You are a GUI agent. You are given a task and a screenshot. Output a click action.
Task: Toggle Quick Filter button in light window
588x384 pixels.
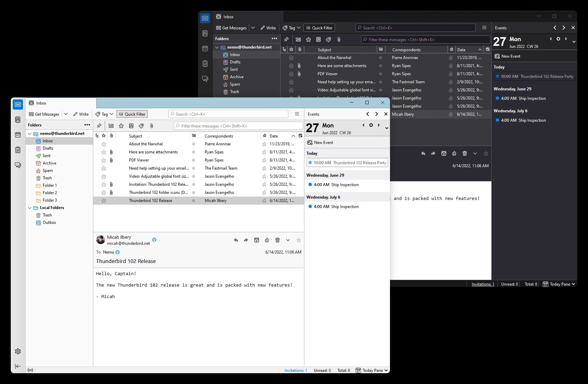click(132, 114)
